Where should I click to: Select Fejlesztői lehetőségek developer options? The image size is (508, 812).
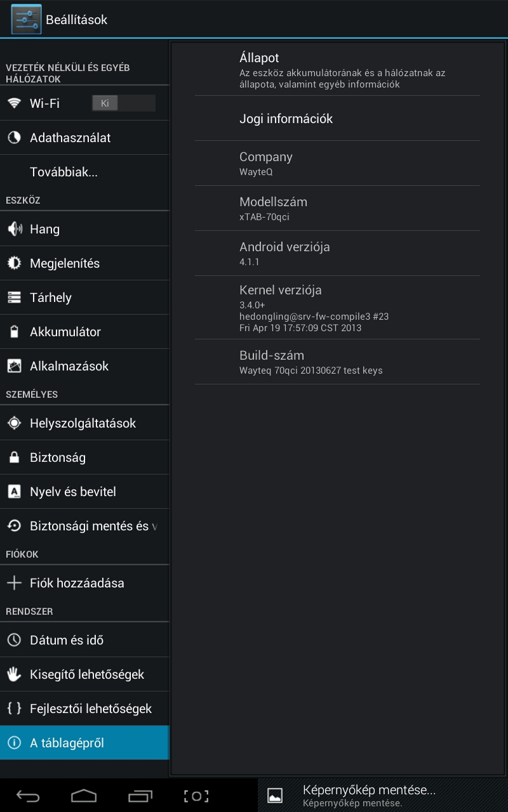[x=90, y=709]
